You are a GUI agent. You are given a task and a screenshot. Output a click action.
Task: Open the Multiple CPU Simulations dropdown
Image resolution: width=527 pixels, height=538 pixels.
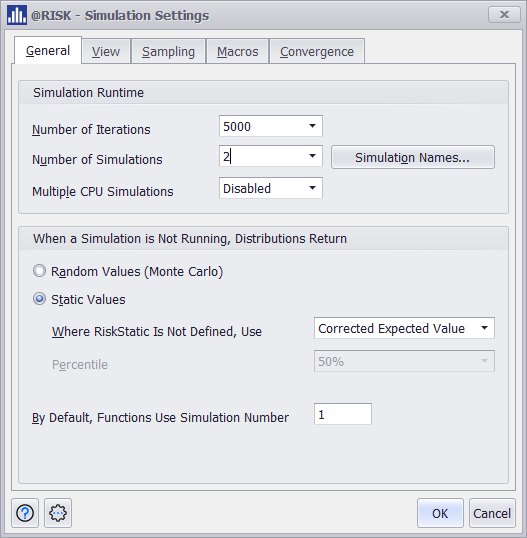[271, 188]
